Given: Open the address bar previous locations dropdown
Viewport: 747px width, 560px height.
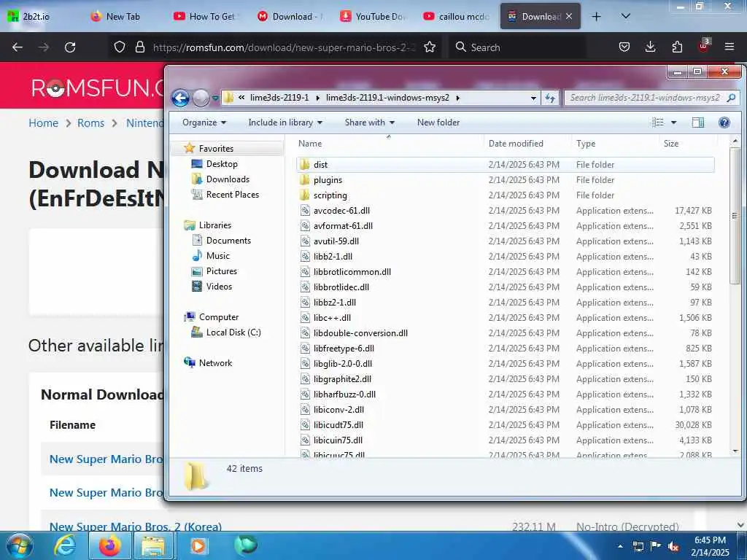Looking at the screenshot, I should 533,98.
